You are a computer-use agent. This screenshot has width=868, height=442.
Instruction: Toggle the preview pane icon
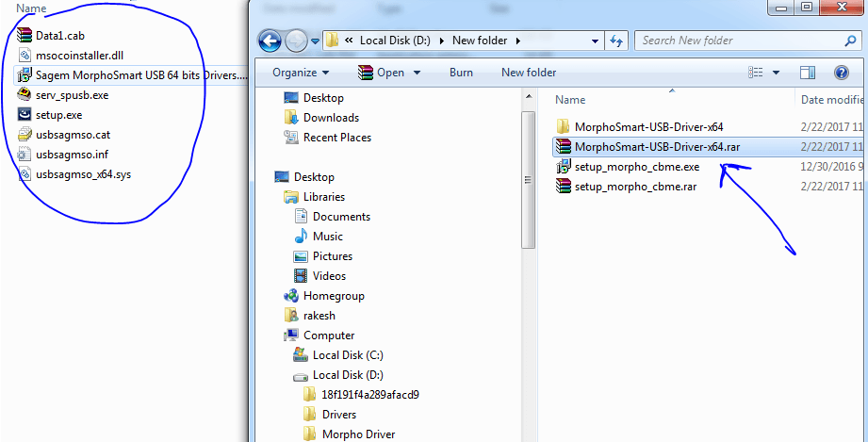(808, 73)
